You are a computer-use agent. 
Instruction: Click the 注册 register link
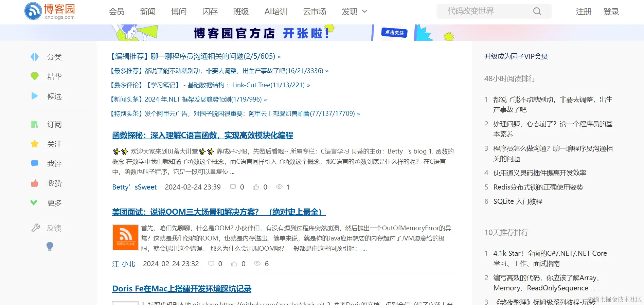[584, 12]
